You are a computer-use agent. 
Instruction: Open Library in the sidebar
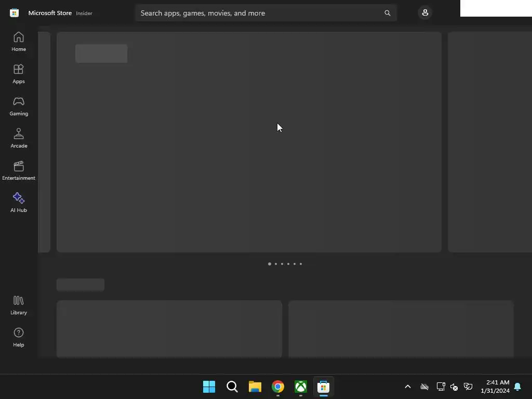[19, 305]
